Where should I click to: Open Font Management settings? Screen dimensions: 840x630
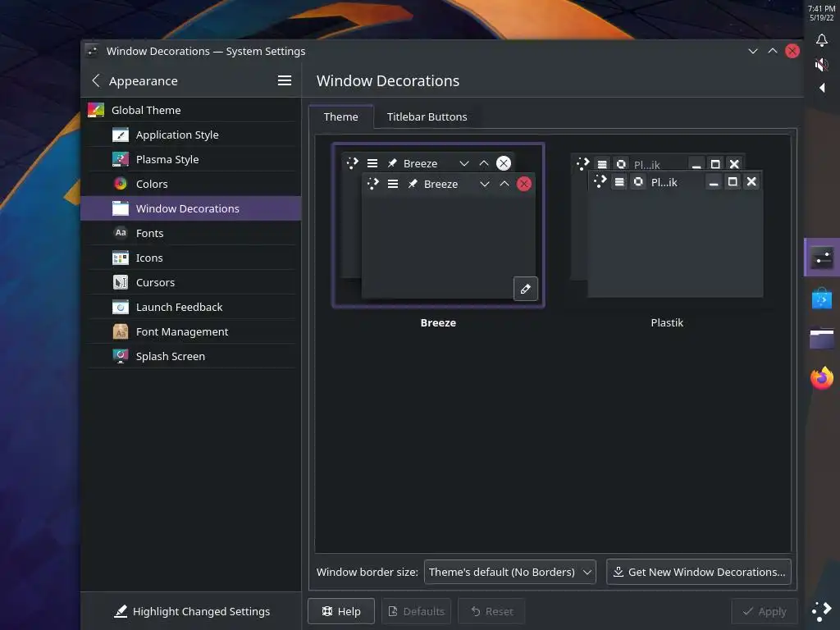click(x=191, y=332)
